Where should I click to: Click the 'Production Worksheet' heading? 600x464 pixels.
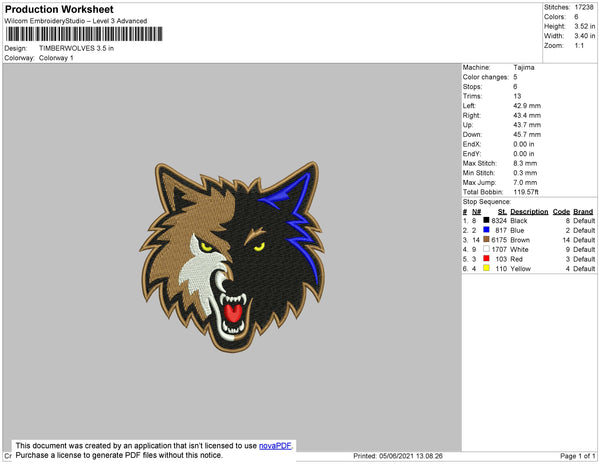[x=59, y=10]
